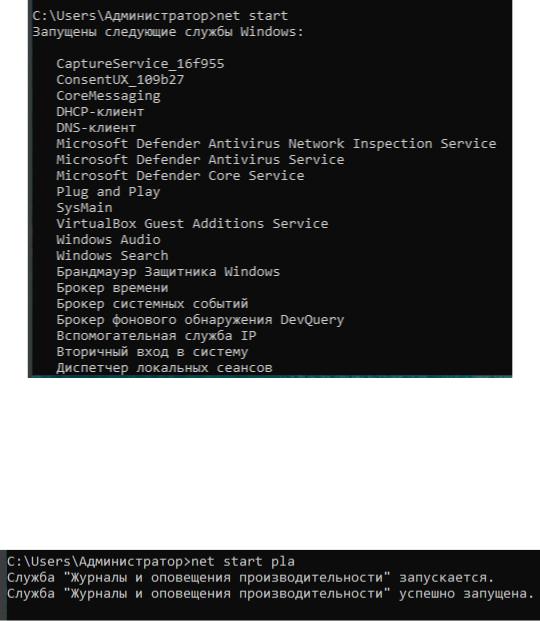The height and width of the screenshot is (621, 540).
Task: Click the ConsentUX_109b27 entry
Action: click(120, 80)
